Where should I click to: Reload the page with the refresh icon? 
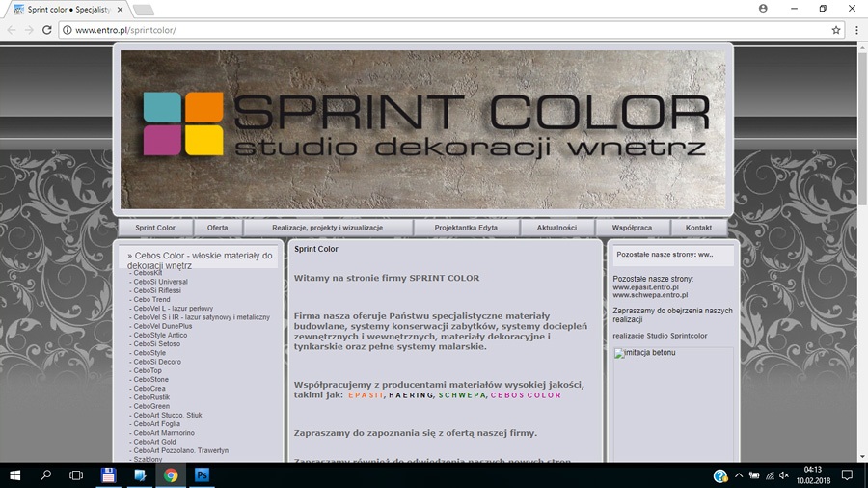tap(46, 30)
